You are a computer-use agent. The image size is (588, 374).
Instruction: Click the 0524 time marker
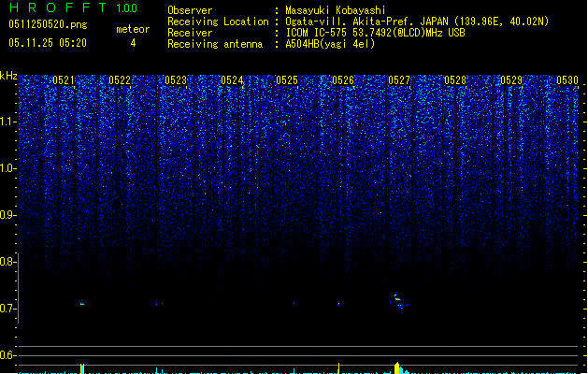(232, 80)
